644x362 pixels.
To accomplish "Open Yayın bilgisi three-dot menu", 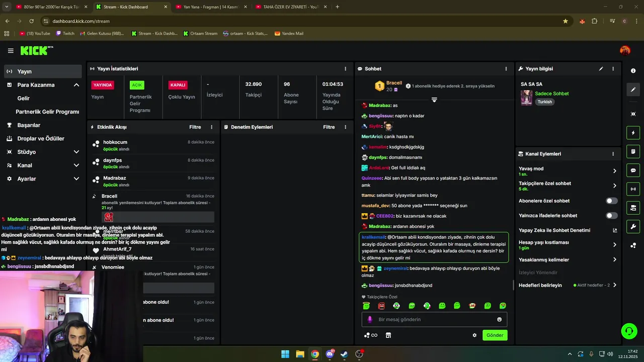I will [613, 69].
